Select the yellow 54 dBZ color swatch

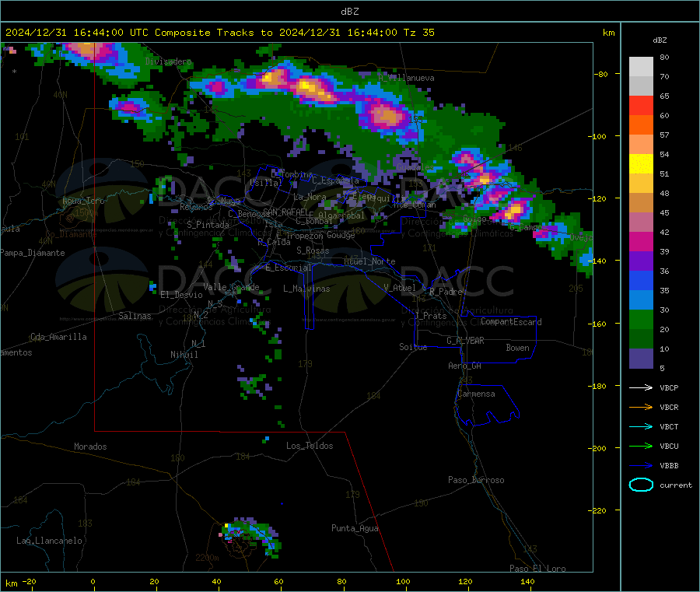[641, 164]
